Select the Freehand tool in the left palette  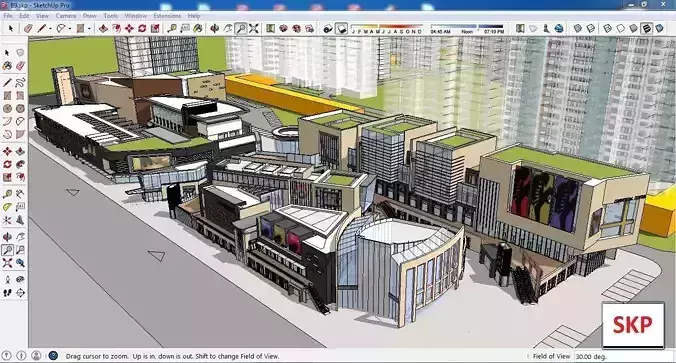[x=20, y=82]
